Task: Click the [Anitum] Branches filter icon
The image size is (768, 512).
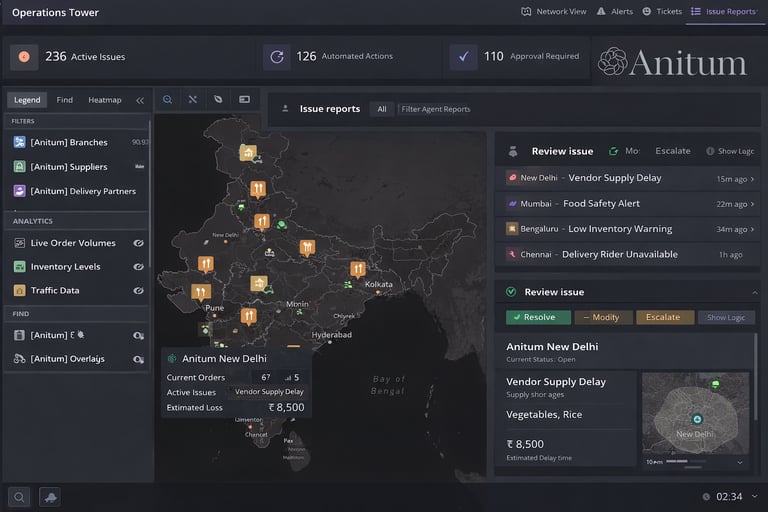Action: click(x=19, y=142)
